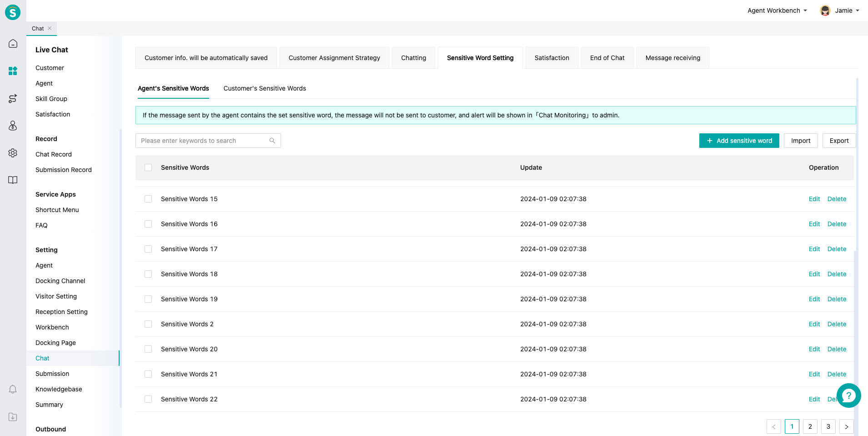Open Chat Record in sidebar
Viewport: 868px width, 436px height.
point(54,154)
